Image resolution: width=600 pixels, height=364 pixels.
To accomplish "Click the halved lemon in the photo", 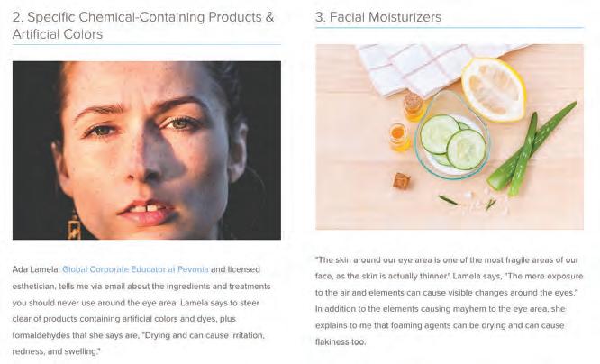I will (x=494, y=89).
